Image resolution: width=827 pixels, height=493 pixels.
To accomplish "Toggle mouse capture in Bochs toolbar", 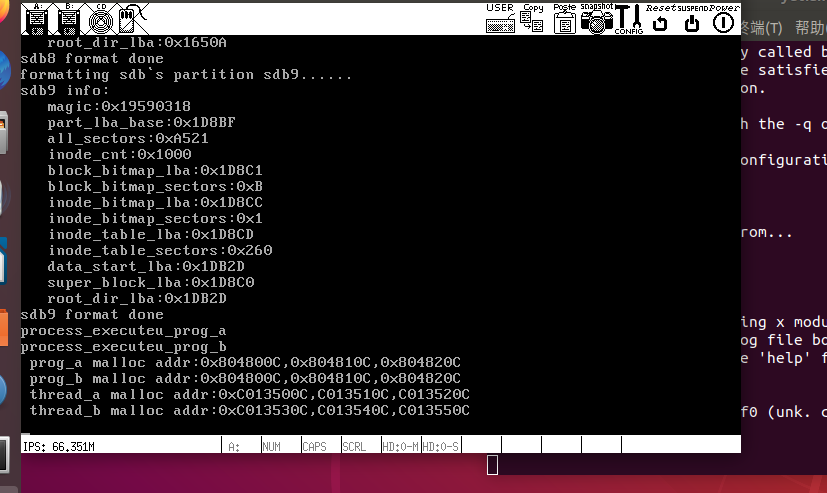I will (128, 17).
